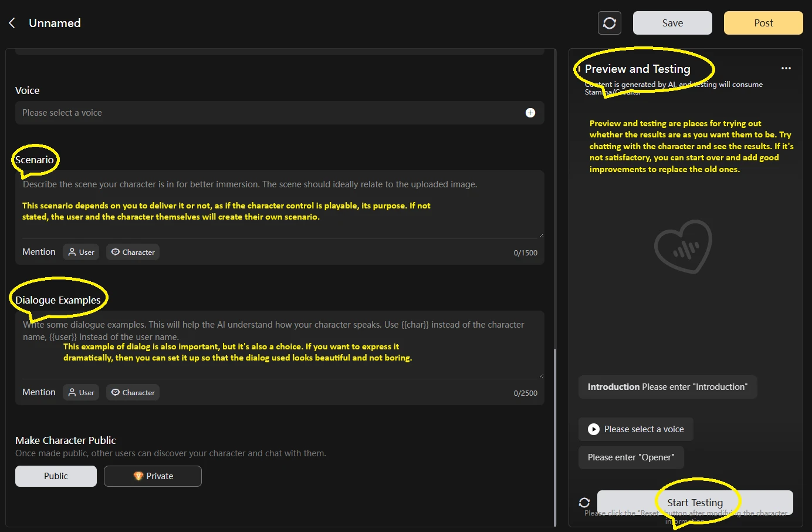Insert User mention in Dialogue Examples

coord(81,392)
